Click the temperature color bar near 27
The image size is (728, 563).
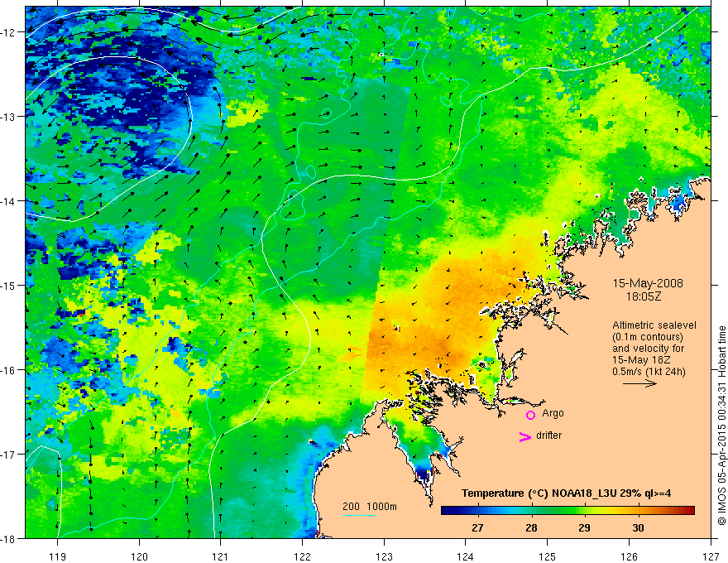pos(477,510)
